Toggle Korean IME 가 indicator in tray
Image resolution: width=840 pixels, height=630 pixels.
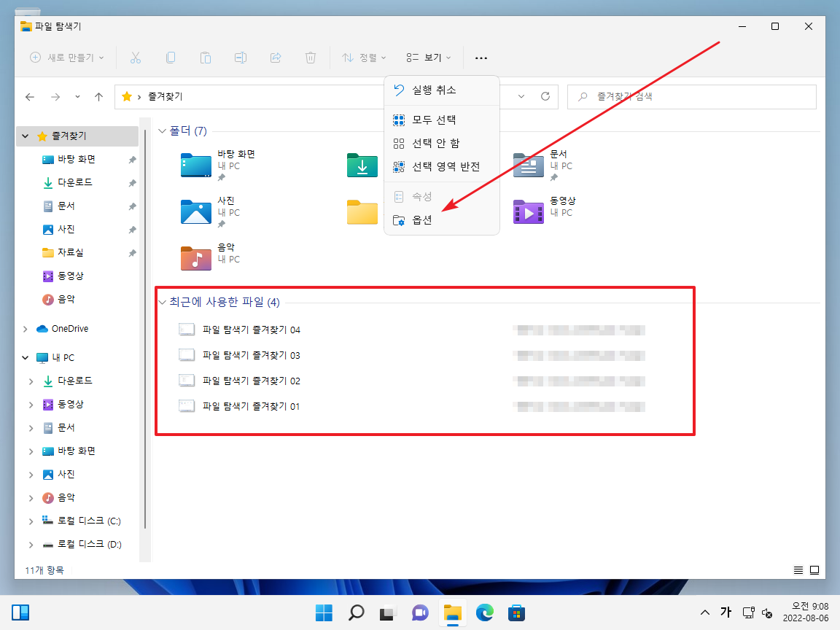pos(726,612)
